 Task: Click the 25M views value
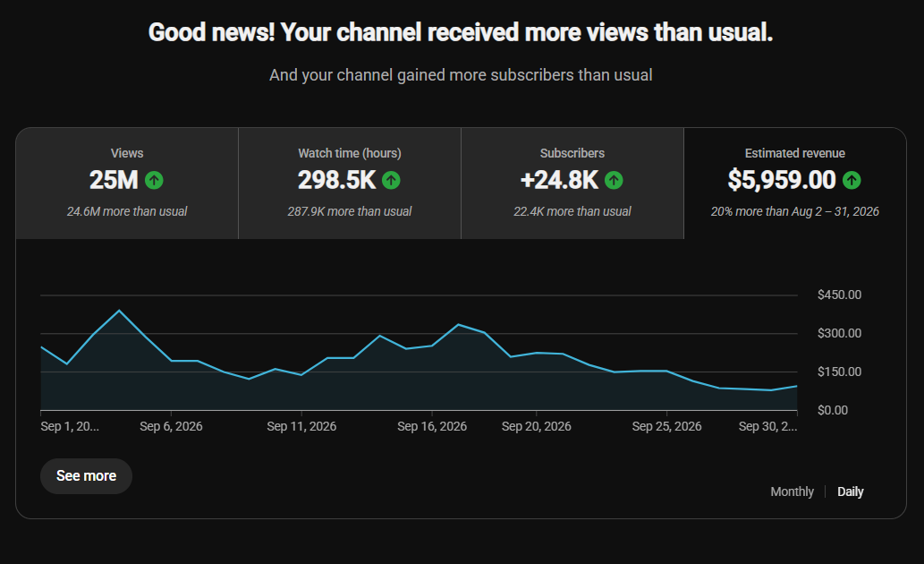click(114, 180)
